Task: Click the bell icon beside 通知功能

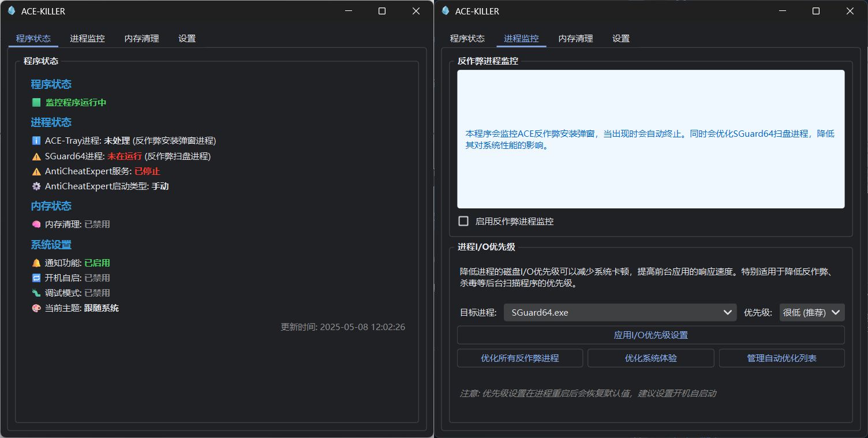Action: 36,263
